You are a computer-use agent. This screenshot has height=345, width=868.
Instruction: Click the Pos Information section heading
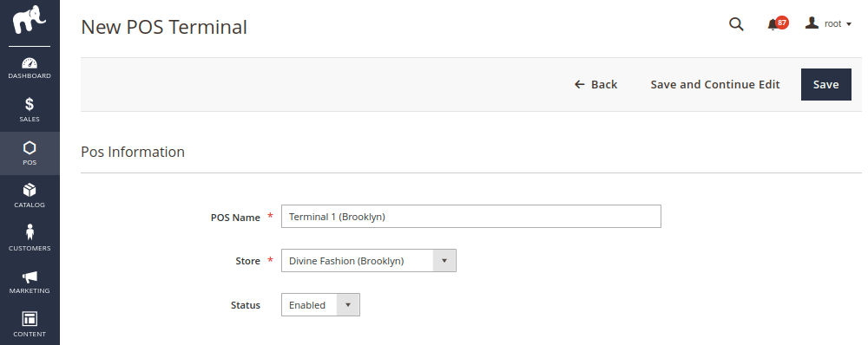pos(133,152)
